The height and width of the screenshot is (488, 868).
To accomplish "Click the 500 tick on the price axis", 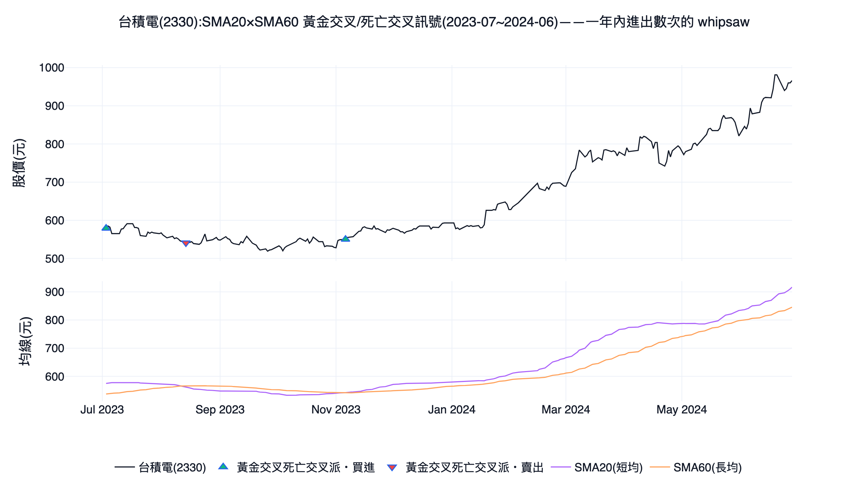I will (x=55, y=259).
